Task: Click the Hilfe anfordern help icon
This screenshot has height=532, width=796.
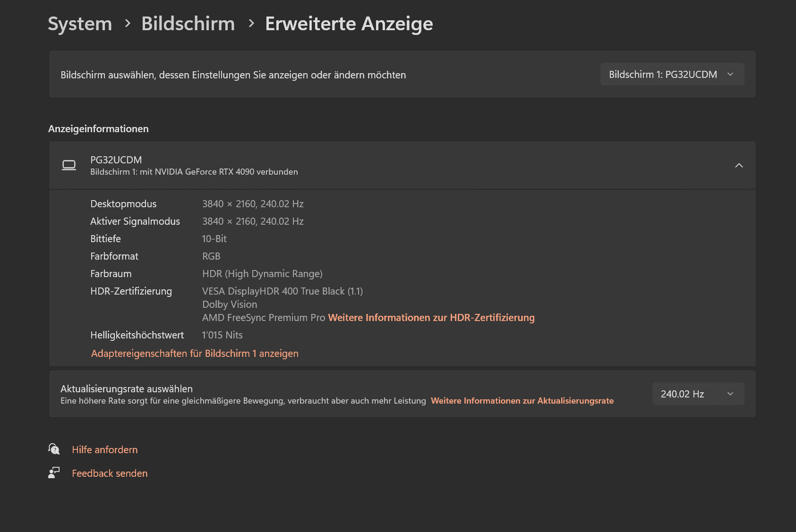Action: coord(54,449)
